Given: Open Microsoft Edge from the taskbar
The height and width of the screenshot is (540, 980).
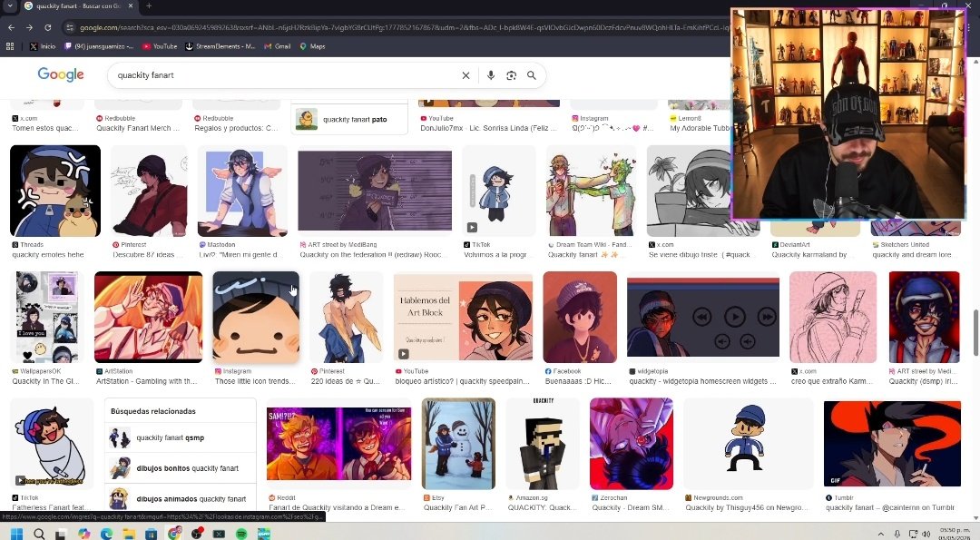Looking at the screenshot, I should pos(106,533).
